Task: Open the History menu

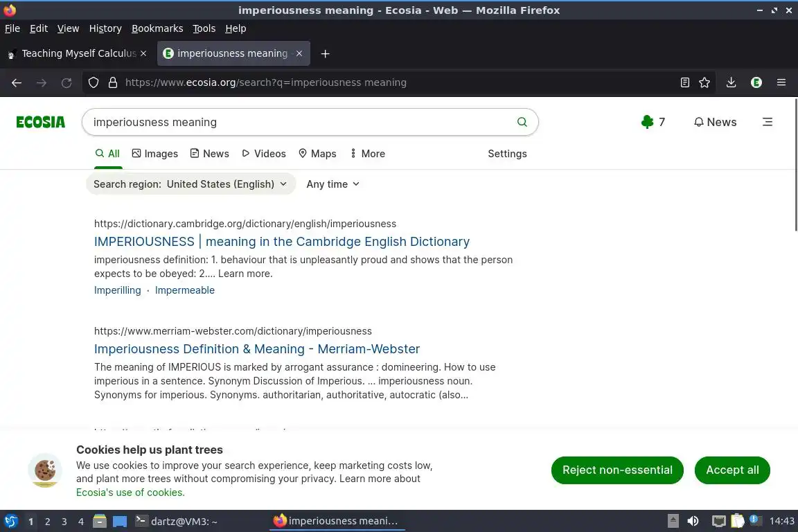Action: 105,28
